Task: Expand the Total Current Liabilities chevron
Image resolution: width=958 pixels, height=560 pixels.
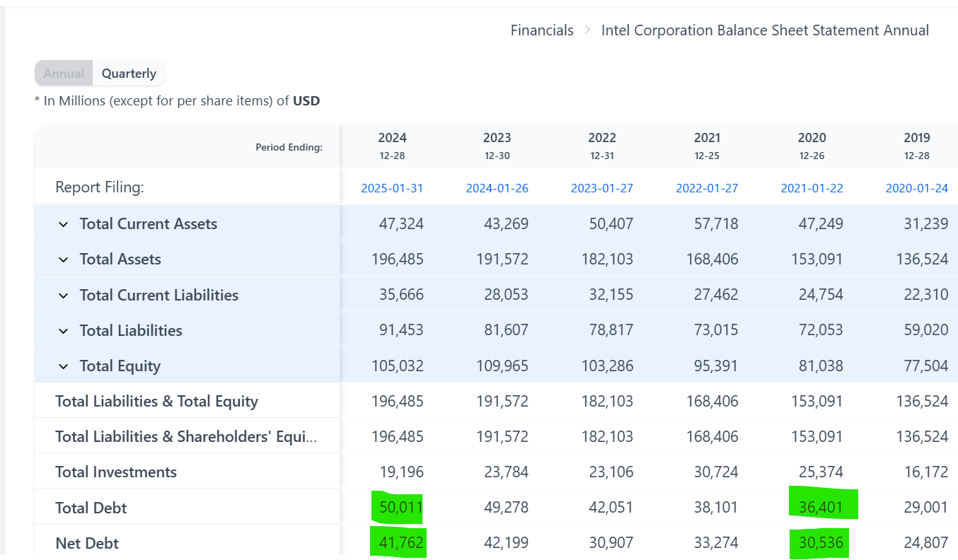Action: click(63, 296)
